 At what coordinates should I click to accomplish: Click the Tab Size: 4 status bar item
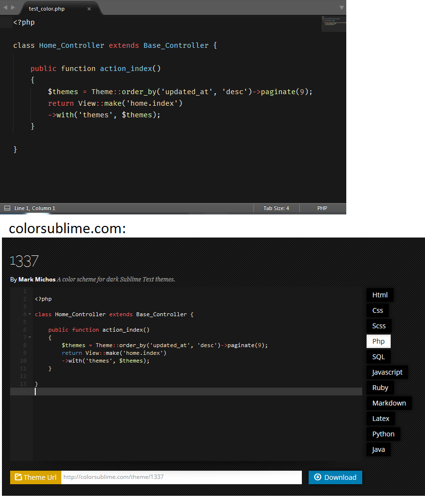tap(276, 208)
